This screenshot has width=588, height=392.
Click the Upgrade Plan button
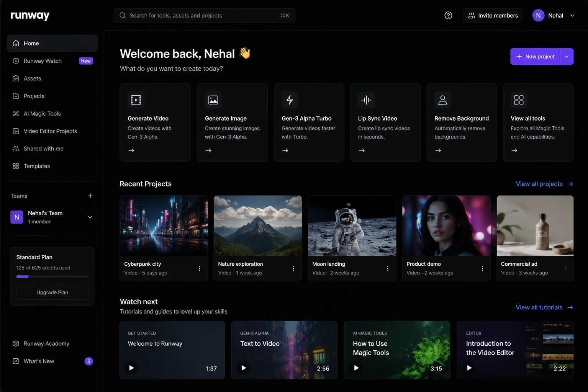tap(52, 292)
